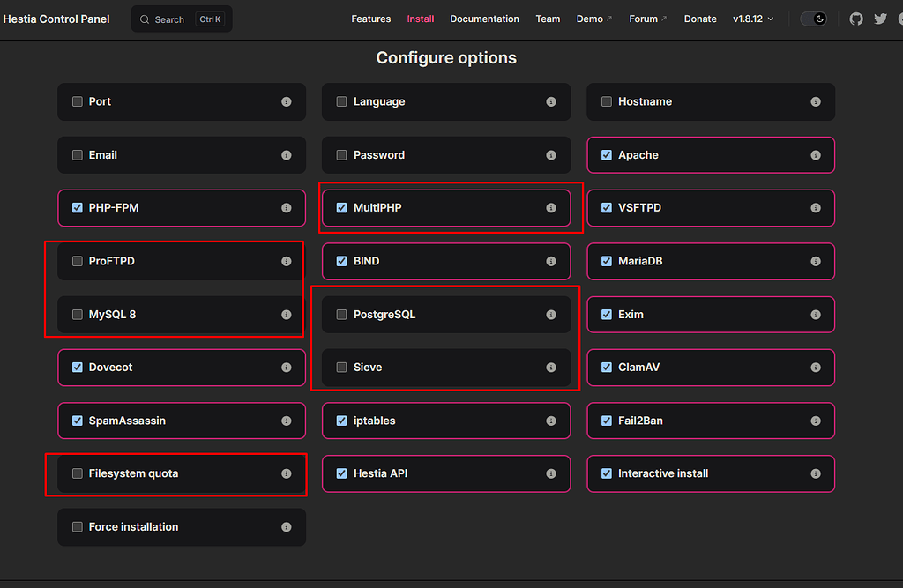Open the v1.8.12 version dropdown
This screenshot has width=903, height=588.
coord(753,18)
